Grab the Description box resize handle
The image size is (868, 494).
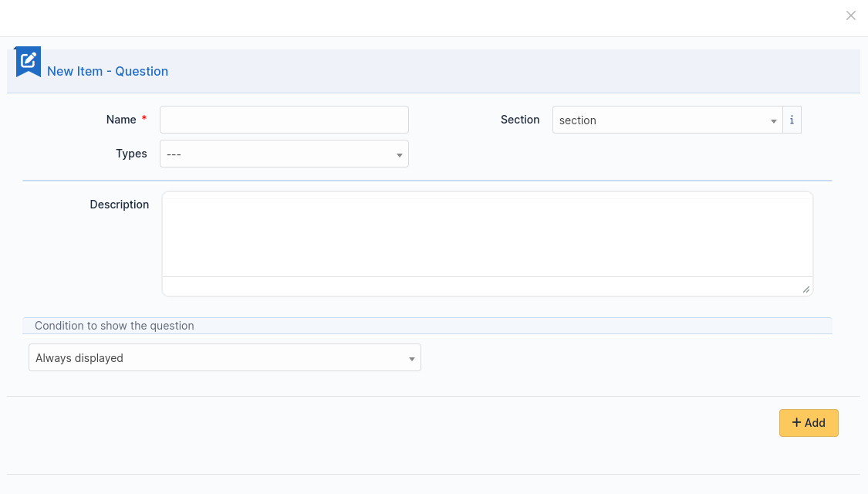[806, 289]
